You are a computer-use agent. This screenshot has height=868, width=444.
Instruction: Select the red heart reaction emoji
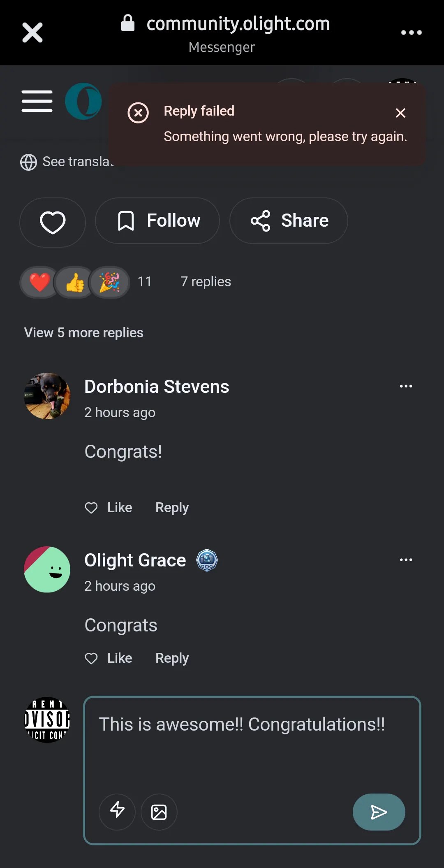pyautogui.click(x=39, y=282)
